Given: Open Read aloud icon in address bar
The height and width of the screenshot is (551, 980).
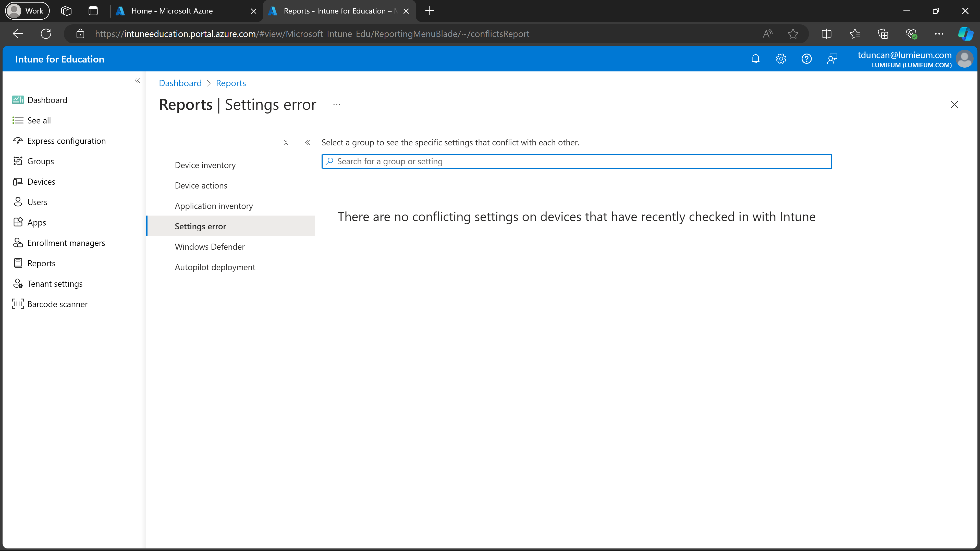Looking at the screenshot, I should pos(767,34).
